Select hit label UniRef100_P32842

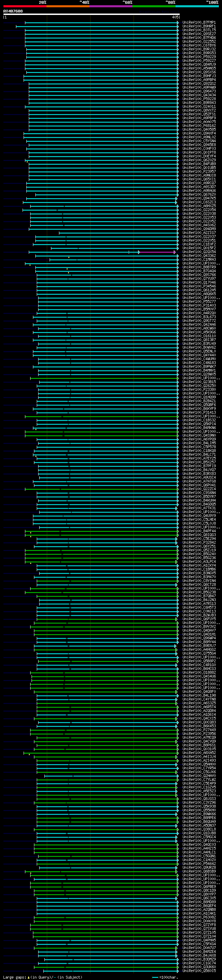(x=199, y=543)
